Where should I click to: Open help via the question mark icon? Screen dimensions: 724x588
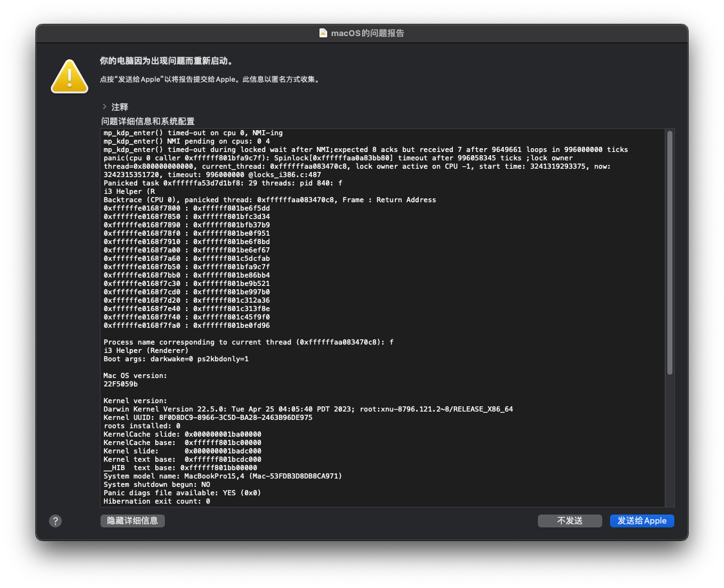pos(55,521)
